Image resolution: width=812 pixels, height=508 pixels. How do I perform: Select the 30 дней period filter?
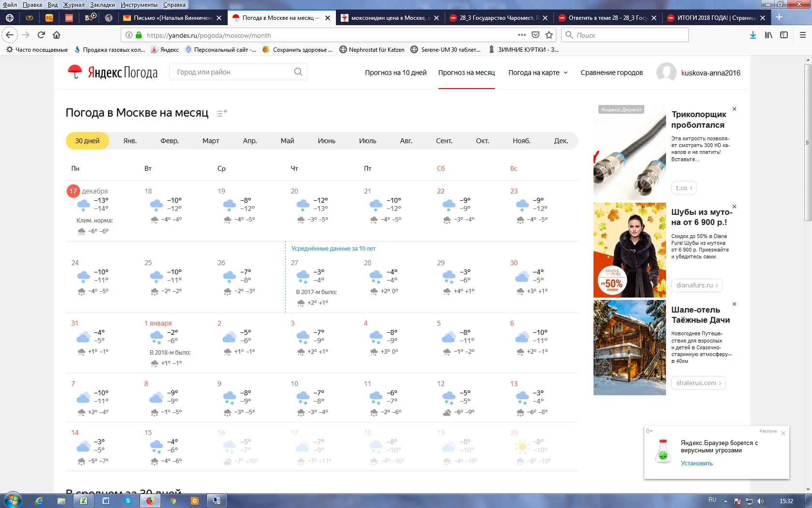pyautogui.click(x=87, y=141)
